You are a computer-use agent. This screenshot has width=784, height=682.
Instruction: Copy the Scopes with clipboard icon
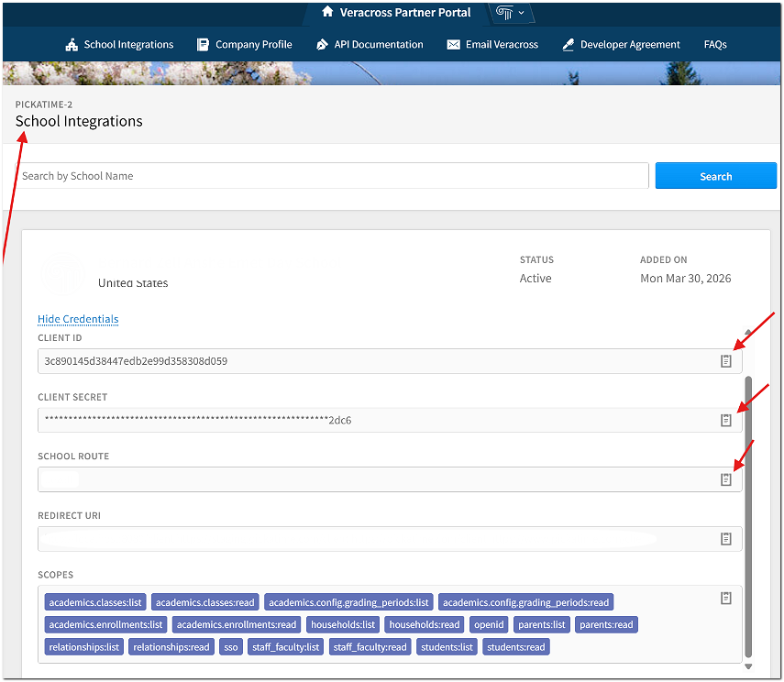point(725,598)
